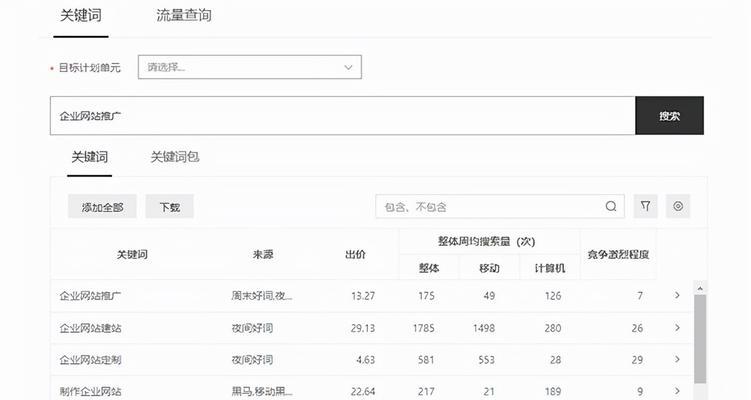Image resolution: width=751 pixels, height=400 pixels.
Task: Click the 整体 sub-column header
Action: tap(429, 268)
